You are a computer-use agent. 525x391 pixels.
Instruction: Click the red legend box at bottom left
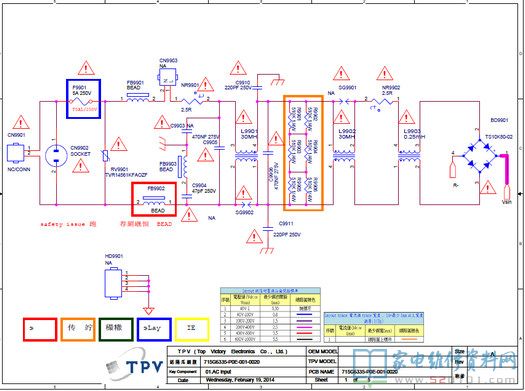tap(40, 329)
